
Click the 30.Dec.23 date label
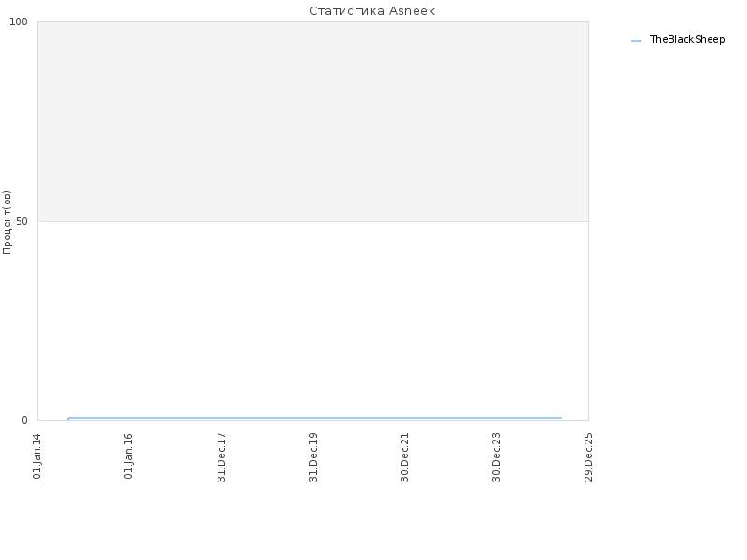coord(496,457)
